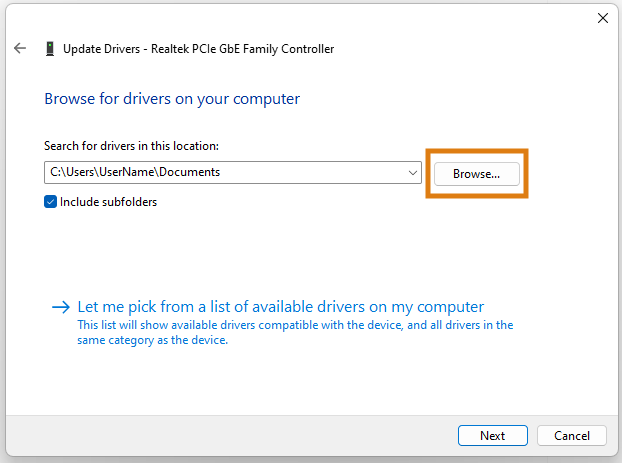Screen dimensions: 622x463
Task: Uncheck the Include subfolders checkbox
Action: point(50,202)
